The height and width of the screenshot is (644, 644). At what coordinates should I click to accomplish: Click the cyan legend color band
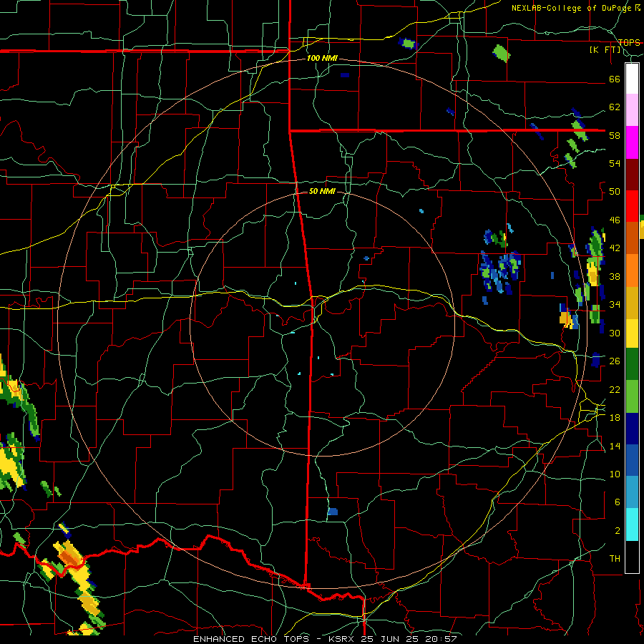(632, 525)
